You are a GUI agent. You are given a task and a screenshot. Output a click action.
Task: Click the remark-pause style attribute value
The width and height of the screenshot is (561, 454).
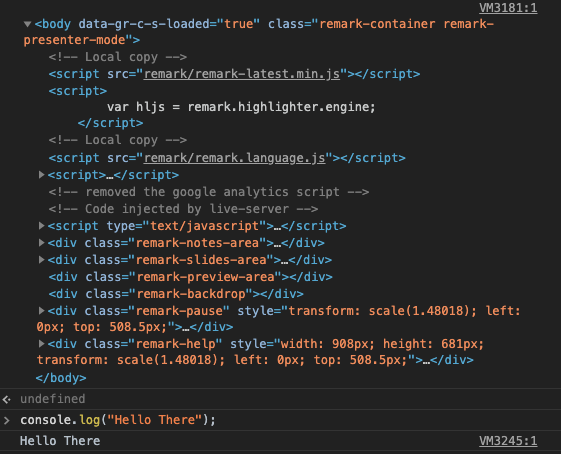278,319
